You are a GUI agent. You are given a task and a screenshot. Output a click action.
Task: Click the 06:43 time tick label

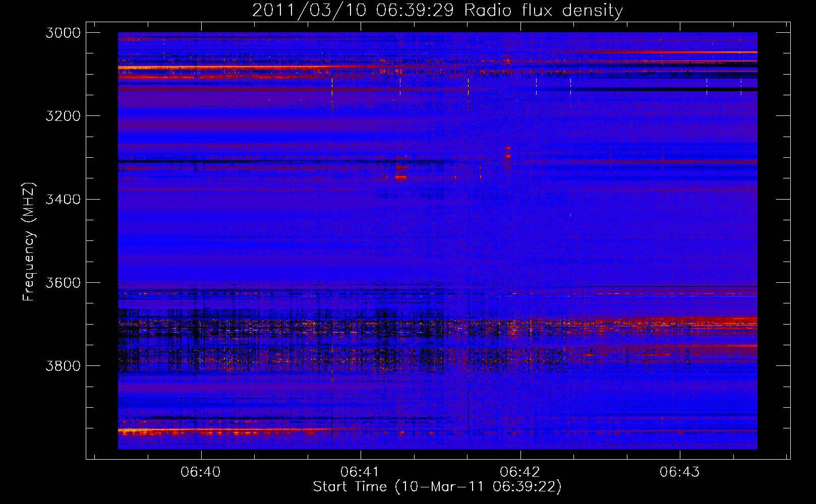point(680,472)
